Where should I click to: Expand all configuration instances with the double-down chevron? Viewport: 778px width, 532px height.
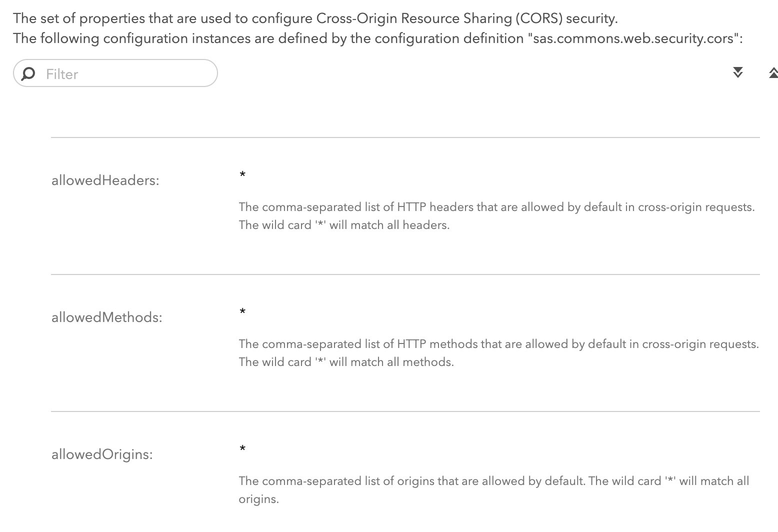[737, 73]
